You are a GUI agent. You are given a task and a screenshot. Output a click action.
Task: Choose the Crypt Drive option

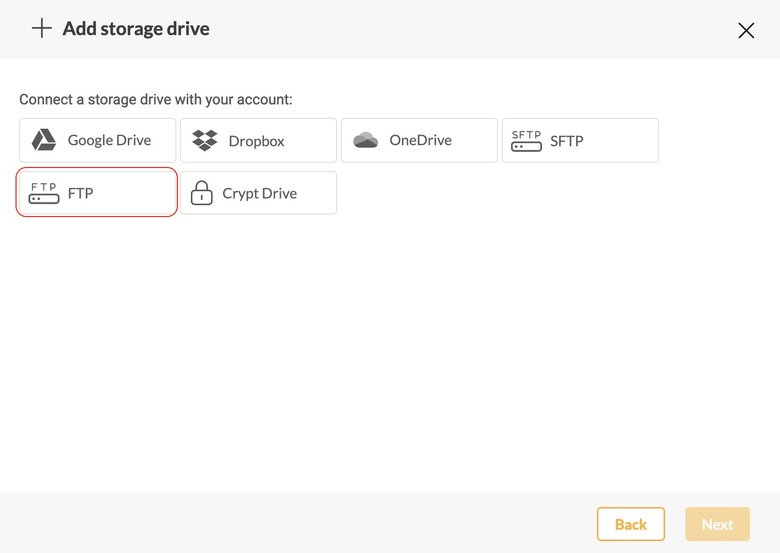(258, 193)
